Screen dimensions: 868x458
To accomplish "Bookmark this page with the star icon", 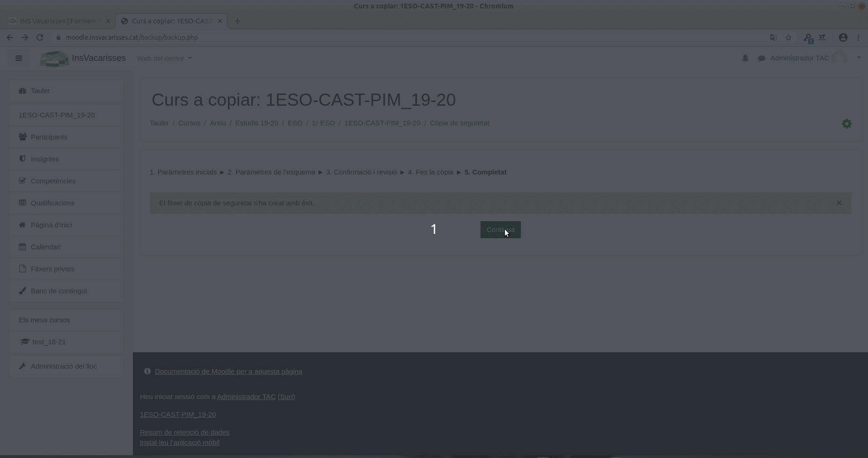I will [x=788, y=37].
